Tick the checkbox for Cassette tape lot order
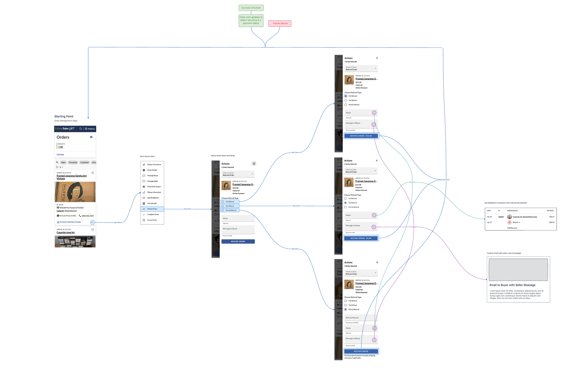Screen dimensions: 588x368 coord(93,229)
